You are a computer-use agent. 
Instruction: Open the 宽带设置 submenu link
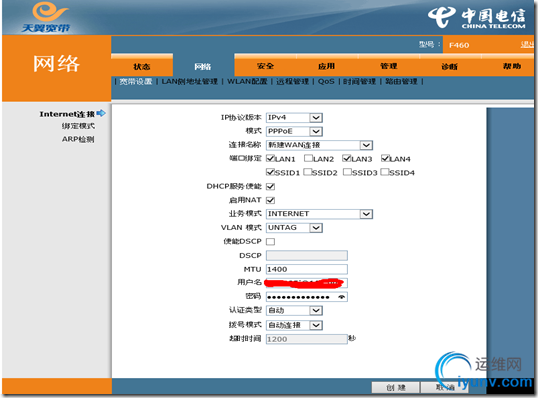(136, 81)
